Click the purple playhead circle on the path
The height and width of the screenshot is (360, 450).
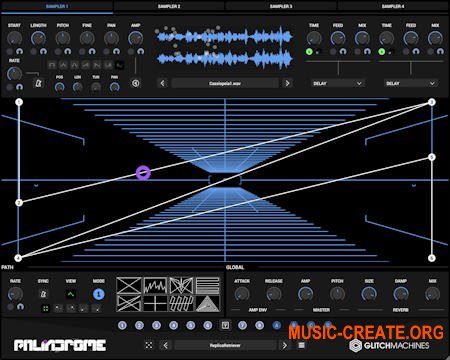[x=143, y=173]
